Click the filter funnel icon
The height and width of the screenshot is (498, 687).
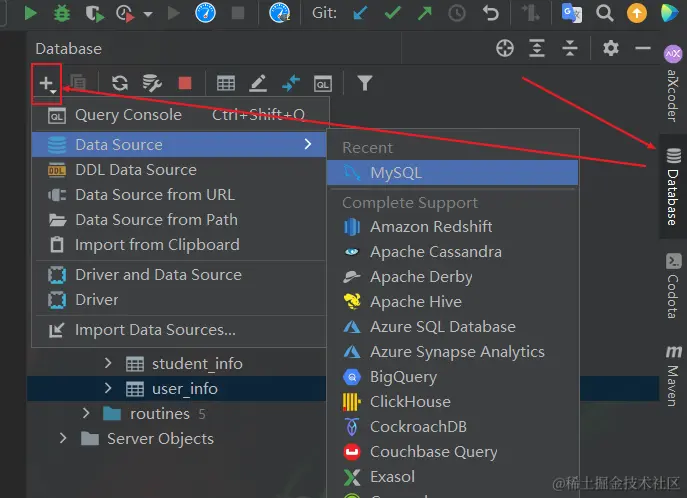click(x=365, y=83)
